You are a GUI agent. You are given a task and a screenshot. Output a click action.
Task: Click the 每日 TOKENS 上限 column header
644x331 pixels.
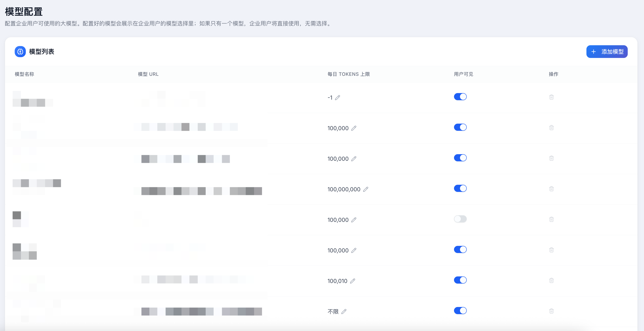coord(348,74)
